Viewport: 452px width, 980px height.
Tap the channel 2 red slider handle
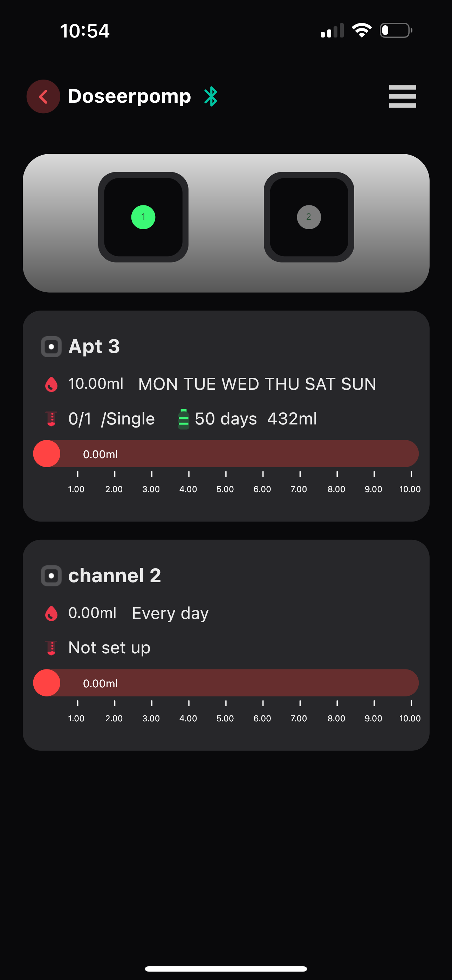coord(47,683)
